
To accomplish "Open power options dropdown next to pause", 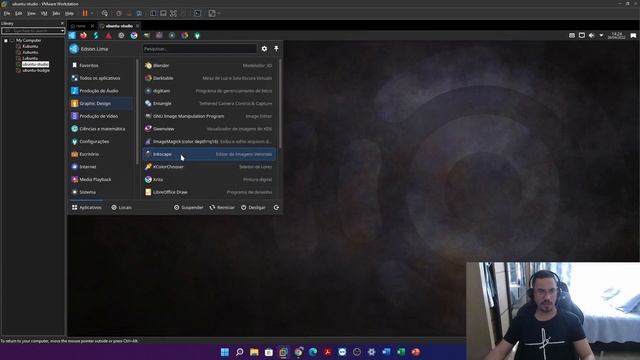I will (92, 13).
